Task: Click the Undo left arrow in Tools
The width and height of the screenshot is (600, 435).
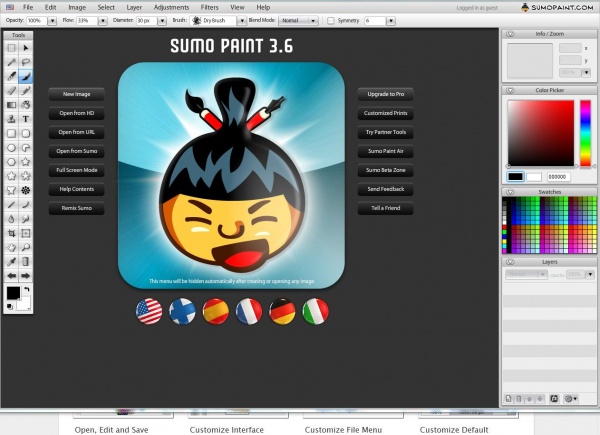Action: click(x=11, y=276)
